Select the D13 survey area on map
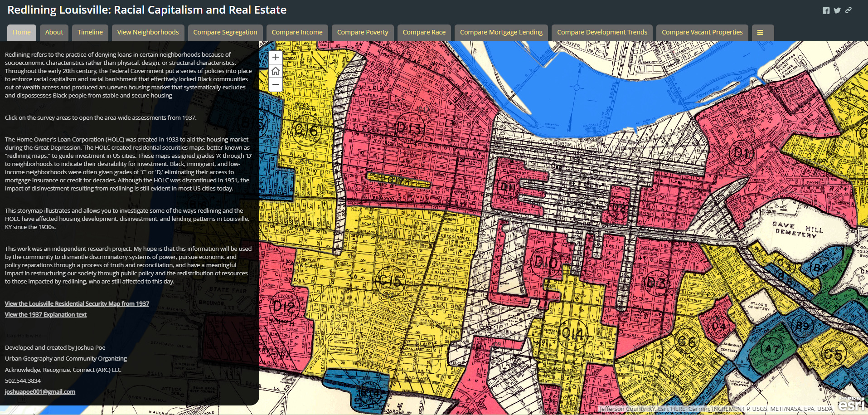 click(x=409, y=128)
